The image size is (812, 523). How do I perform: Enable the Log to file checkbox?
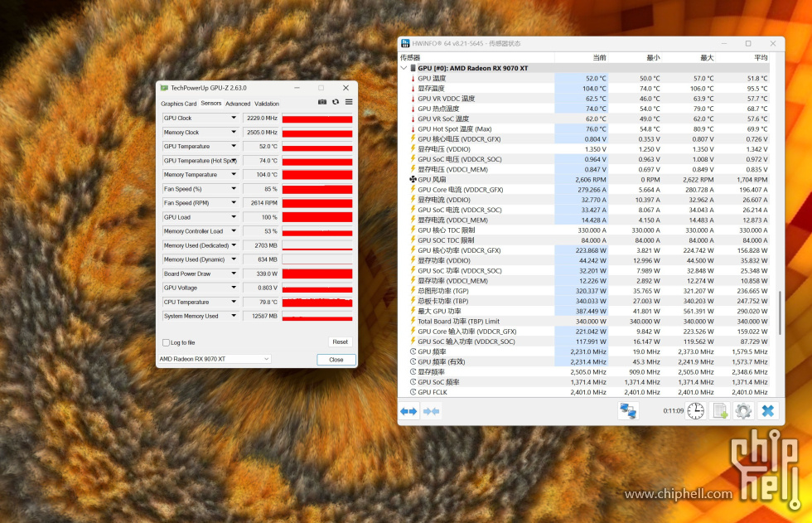167,343
